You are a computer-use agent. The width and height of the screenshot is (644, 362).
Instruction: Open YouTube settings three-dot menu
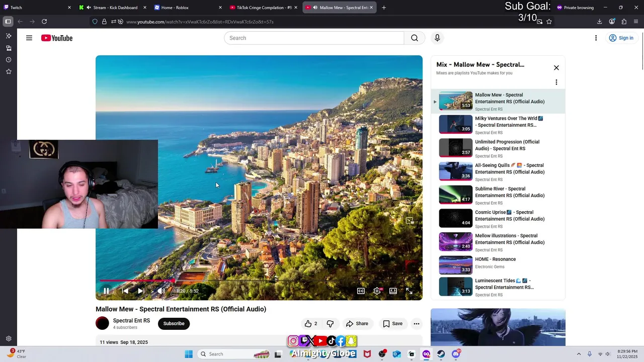click(596, 38)
